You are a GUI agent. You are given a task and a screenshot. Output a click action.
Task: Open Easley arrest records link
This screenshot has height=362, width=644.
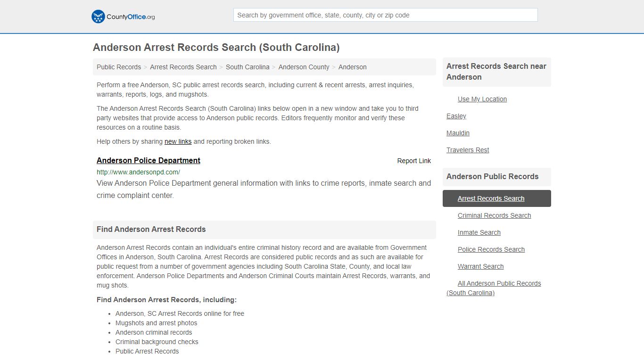coord(456,116)
